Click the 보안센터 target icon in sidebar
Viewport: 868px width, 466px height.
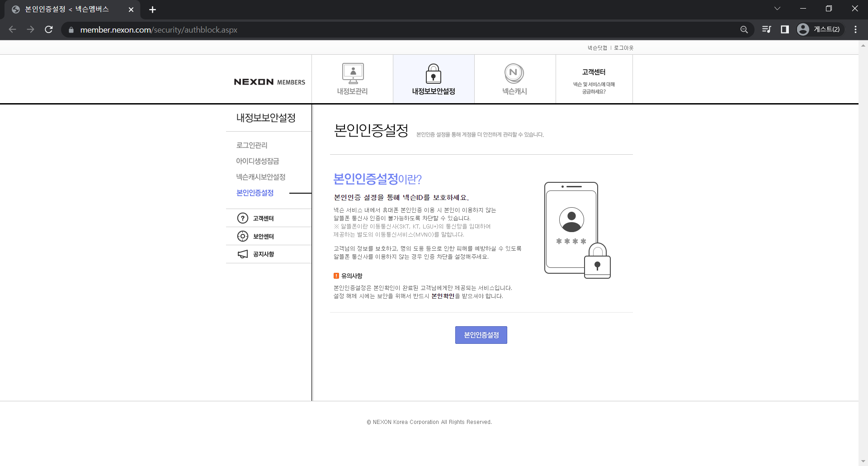coord(243,236)
